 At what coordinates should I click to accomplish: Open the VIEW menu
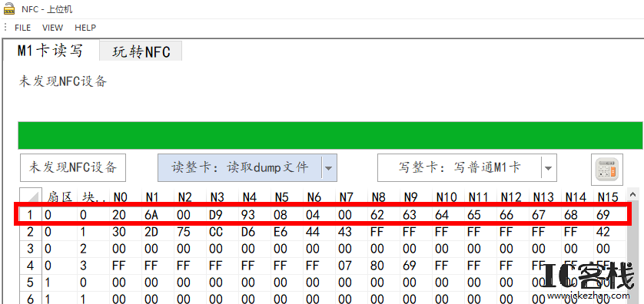52,28
